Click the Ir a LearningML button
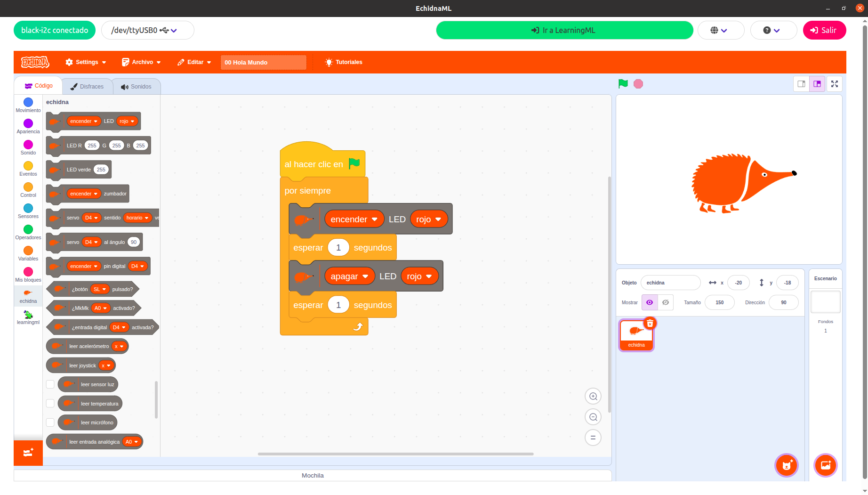868x495 pixels. pos(564,30)
